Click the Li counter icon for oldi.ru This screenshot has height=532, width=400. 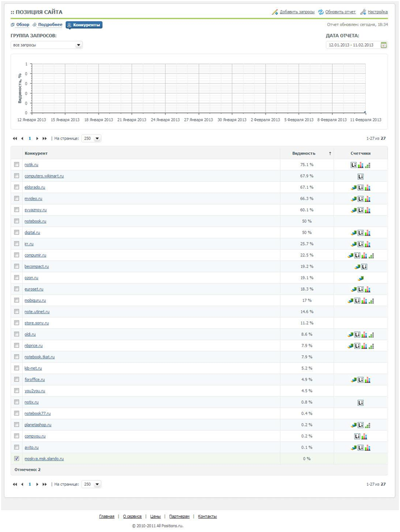(x=357, y=335)
